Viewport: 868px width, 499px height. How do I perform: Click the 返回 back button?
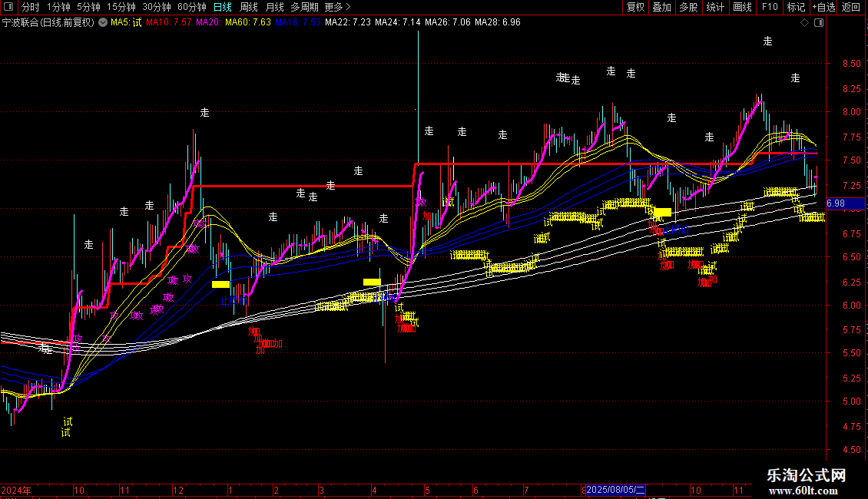851,7
